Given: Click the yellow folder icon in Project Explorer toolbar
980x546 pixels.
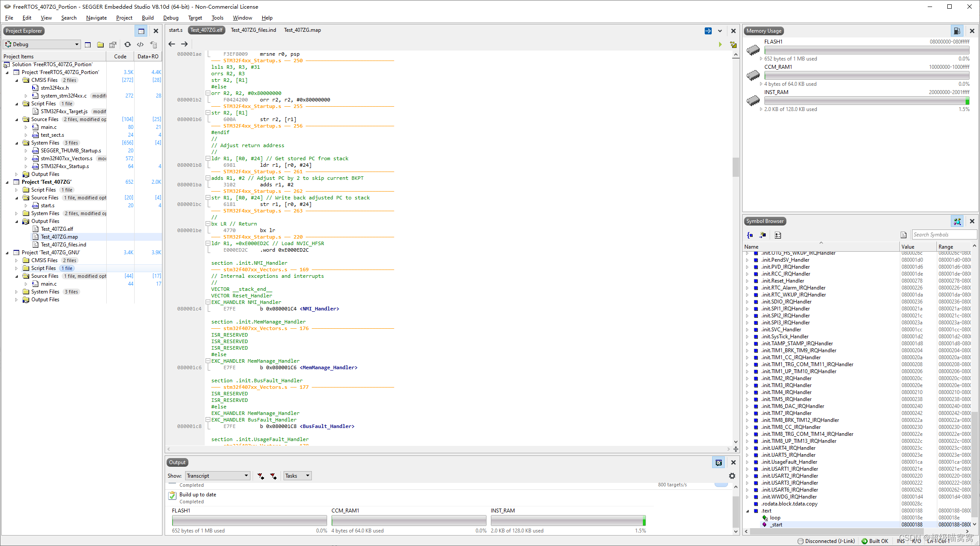Looking at the screenshot, I should (x=100, y=44).
